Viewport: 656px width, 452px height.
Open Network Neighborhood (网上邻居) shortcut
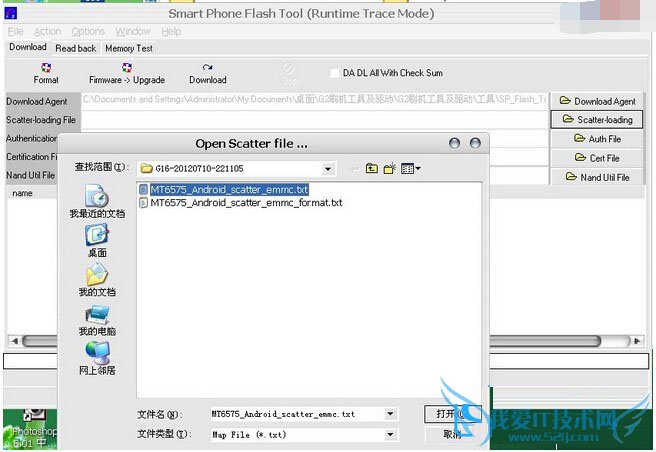[x=97, y=358]
